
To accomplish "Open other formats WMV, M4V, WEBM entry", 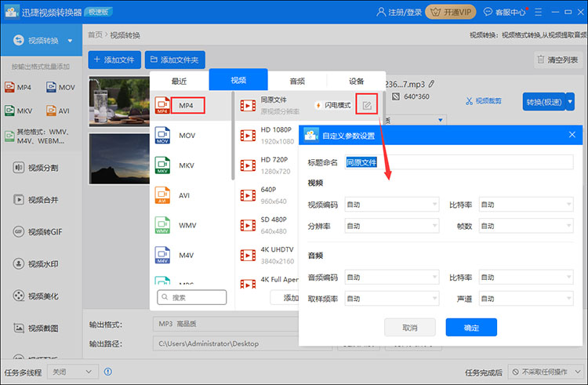I will click(x=38, y=136).
